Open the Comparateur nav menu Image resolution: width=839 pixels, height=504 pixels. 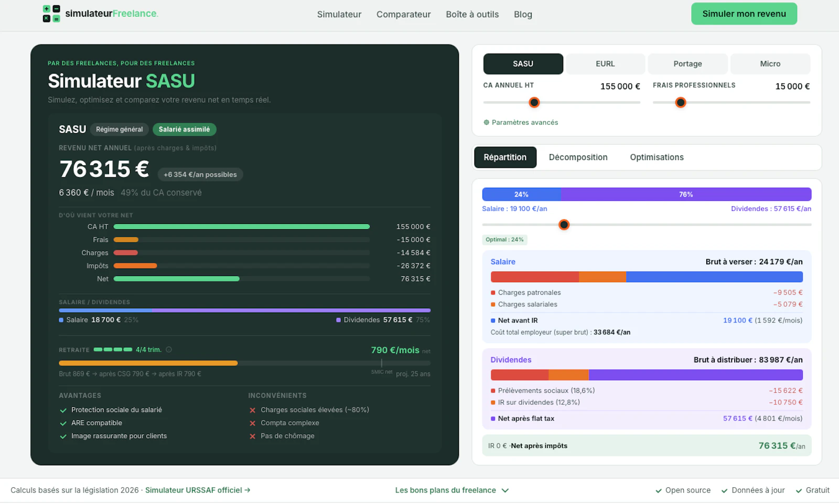[404, 14]
